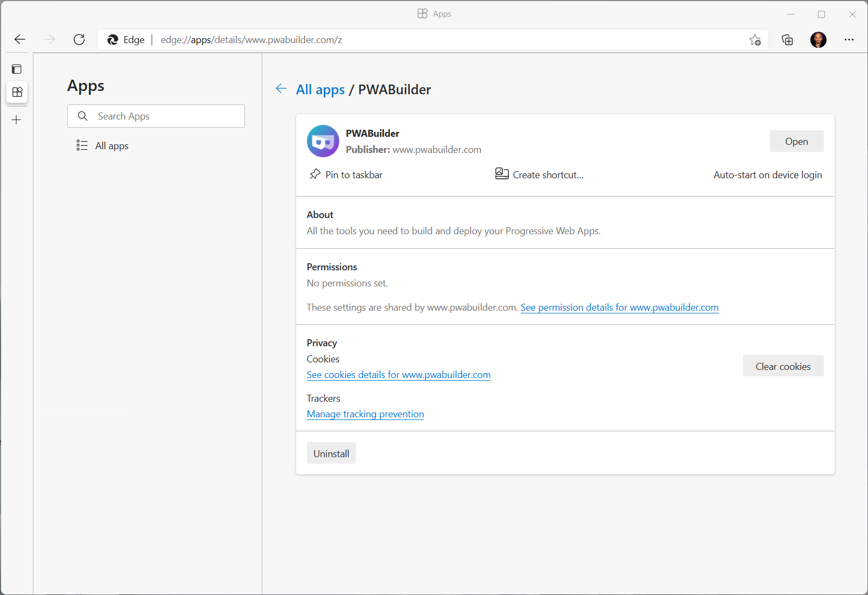This screenshot has width=868, height=595.
Task: Open Manage tracking prevention
Action: click(x=365, y=414)
